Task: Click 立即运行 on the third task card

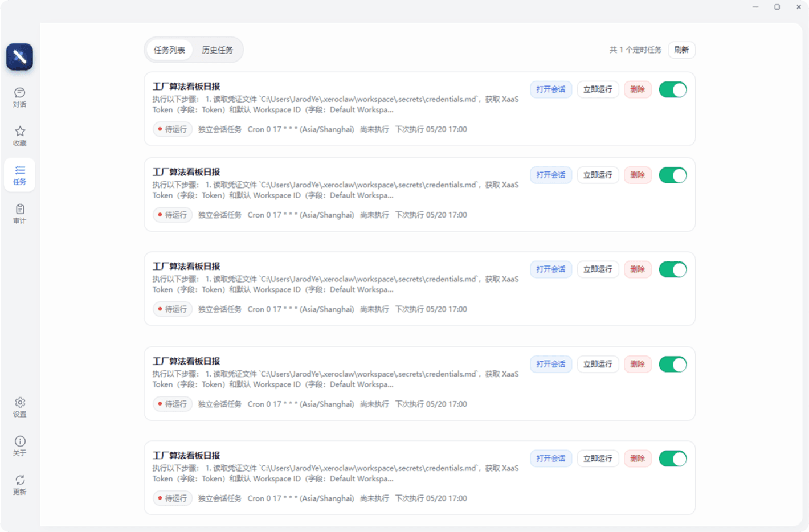Action: point(598,269)
